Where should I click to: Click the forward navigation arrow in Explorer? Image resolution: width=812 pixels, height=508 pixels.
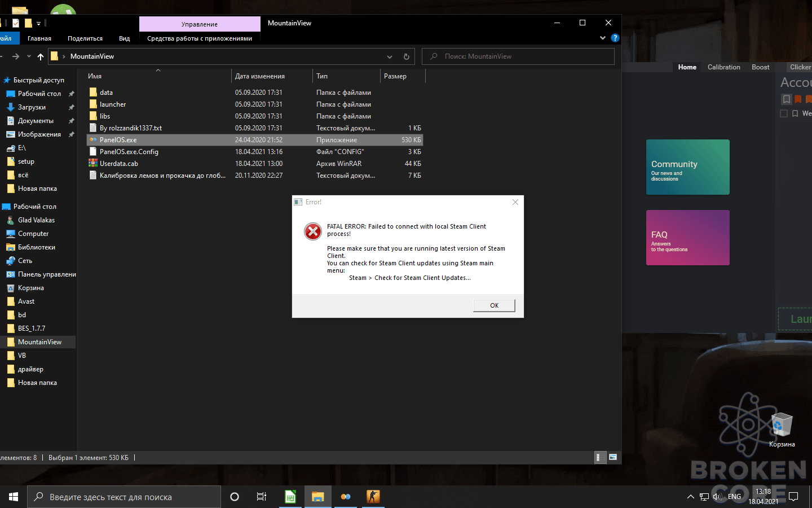coord(15,56)
